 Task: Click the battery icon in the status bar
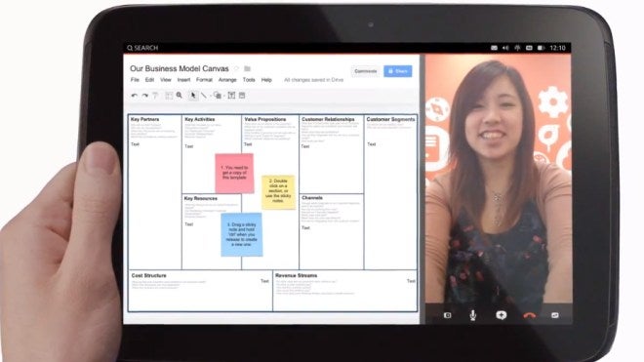pyautogui.click(x=541, y=48)
